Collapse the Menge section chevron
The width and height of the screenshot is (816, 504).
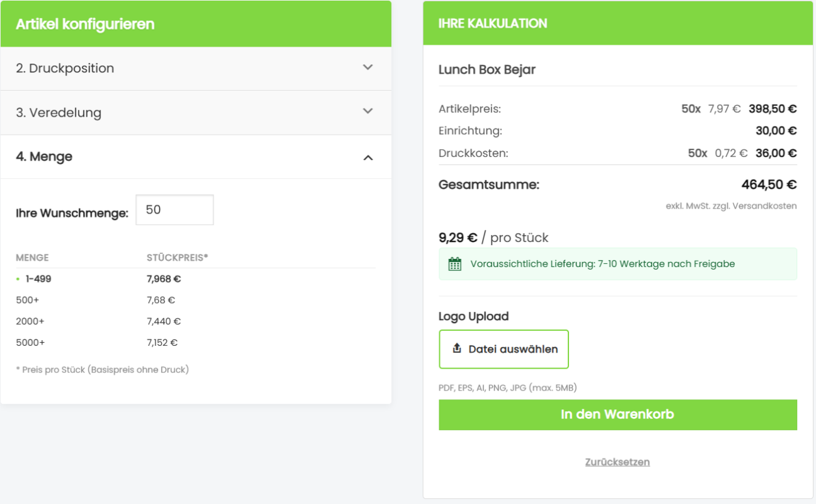[x=368, y=157]
